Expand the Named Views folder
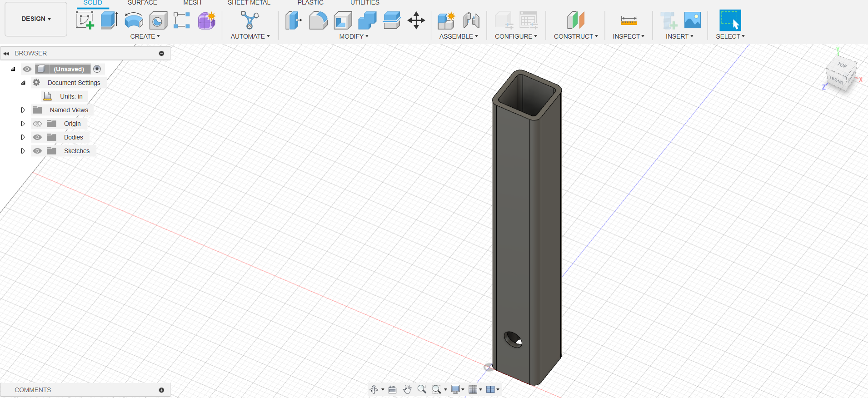This screenshot has height=398, width=868. [23, 110]
